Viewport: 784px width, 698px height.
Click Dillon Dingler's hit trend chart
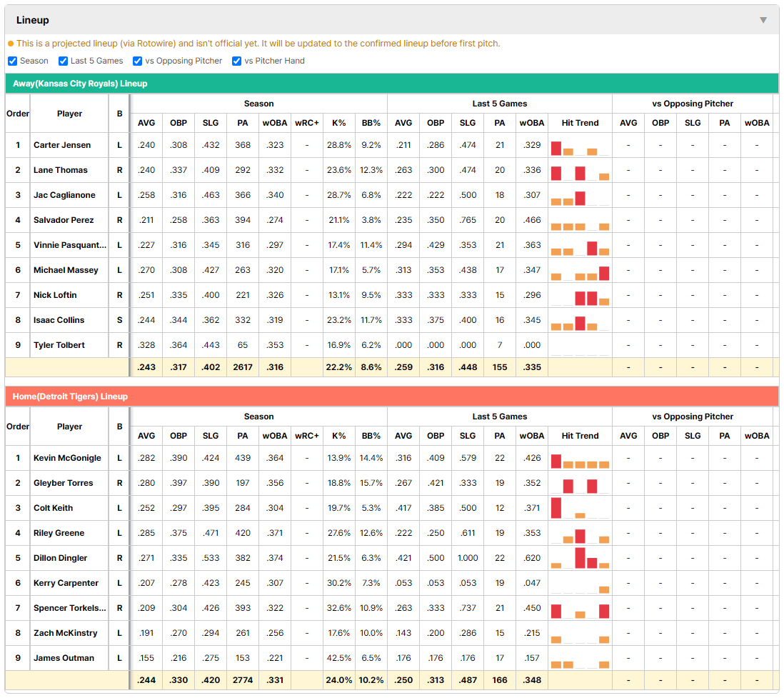pyautogui.click(x=580, y=558)
